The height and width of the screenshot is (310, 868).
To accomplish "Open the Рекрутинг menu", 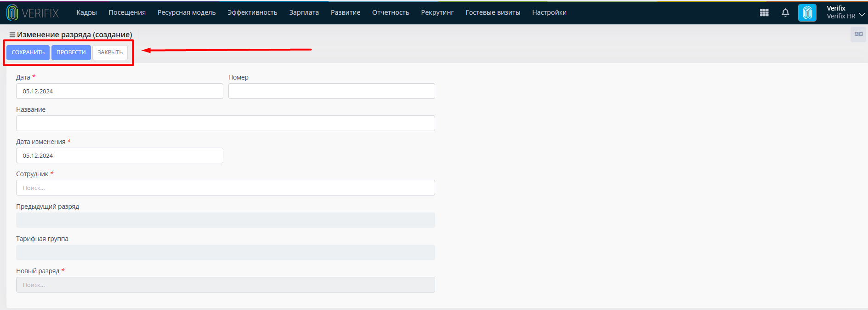I will click(x=437, y=12).
